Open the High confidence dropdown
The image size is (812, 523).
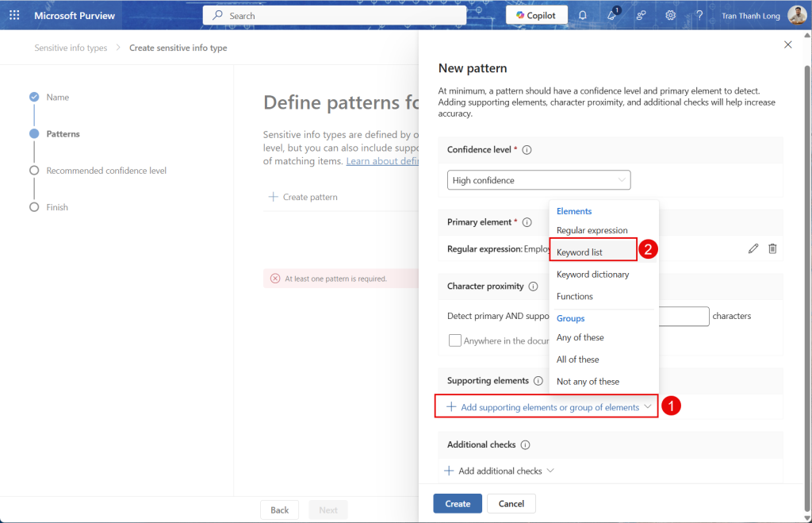tap(538, 180)
